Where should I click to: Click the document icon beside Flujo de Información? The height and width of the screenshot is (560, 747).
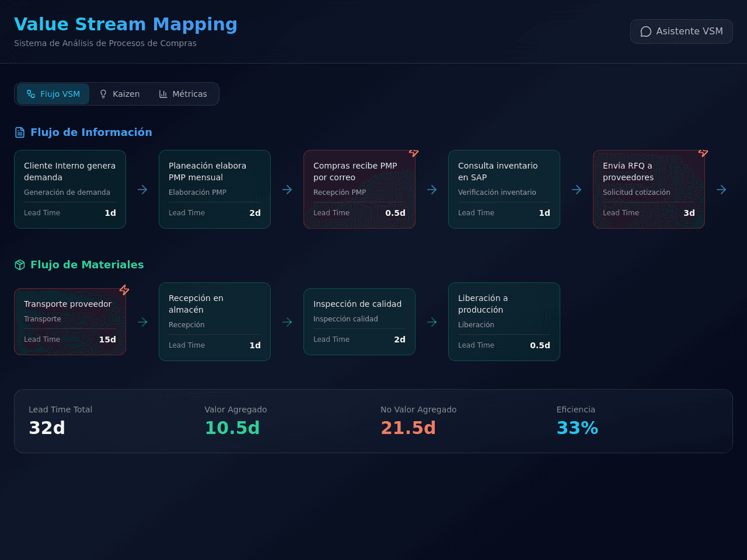(20, 132)
